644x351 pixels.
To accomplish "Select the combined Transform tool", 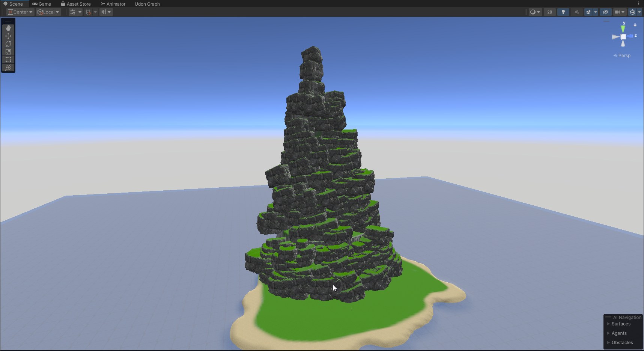I will (x=8, y=68).
